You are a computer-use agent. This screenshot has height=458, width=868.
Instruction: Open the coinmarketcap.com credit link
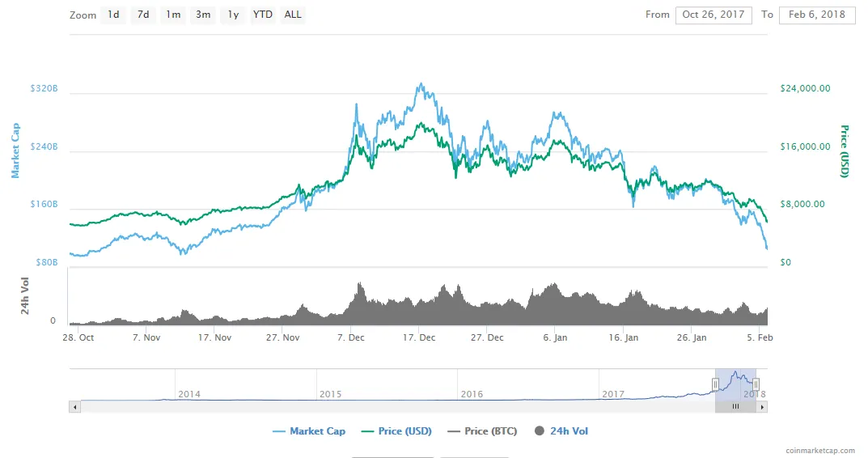[x=820, y=451]
